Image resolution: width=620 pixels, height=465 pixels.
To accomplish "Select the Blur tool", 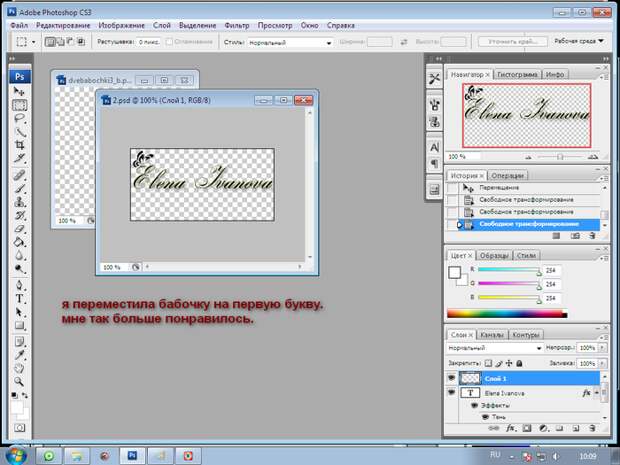I will coord(19,255).
